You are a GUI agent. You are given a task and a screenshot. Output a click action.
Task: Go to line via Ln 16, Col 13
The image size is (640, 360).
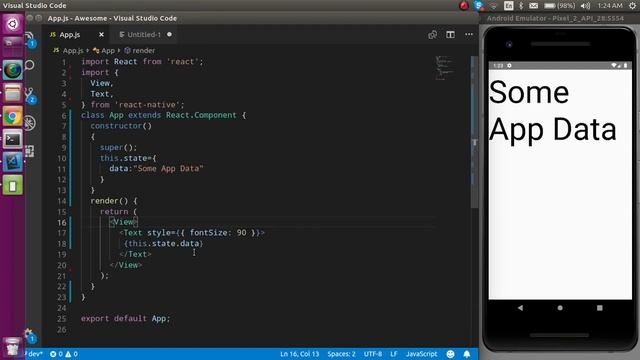click(x=299, y=354)
